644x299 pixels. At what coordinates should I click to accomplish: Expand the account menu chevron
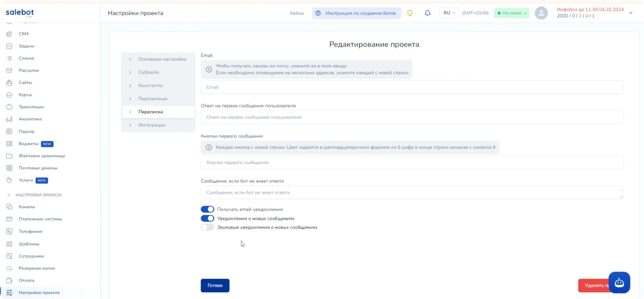coord(631,13)
